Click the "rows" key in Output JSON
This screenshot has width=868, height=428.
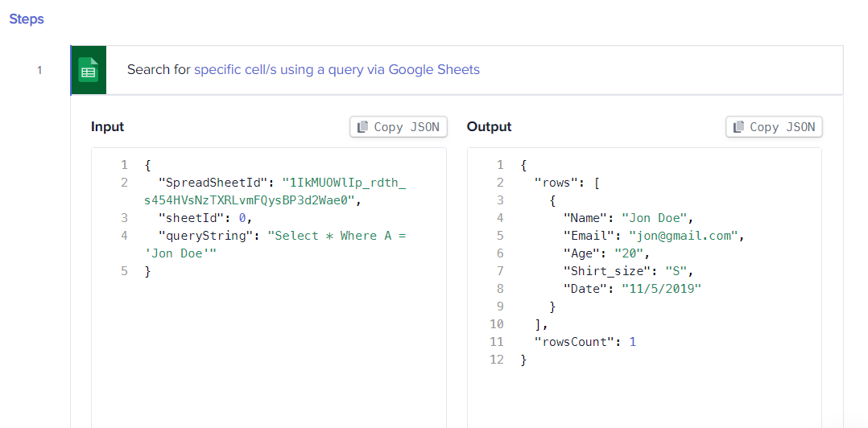556,183
